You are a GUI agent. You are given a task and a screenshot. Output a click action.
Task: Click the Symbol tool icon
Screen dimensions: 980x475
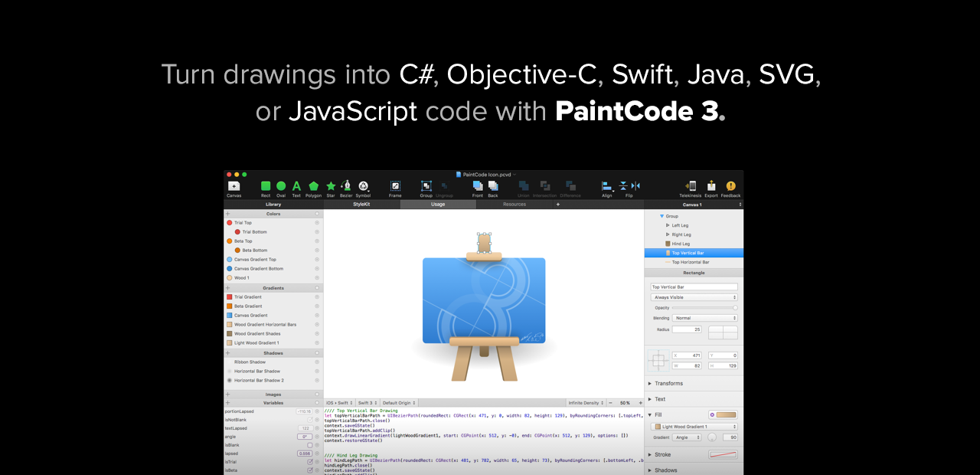[364, 185]
